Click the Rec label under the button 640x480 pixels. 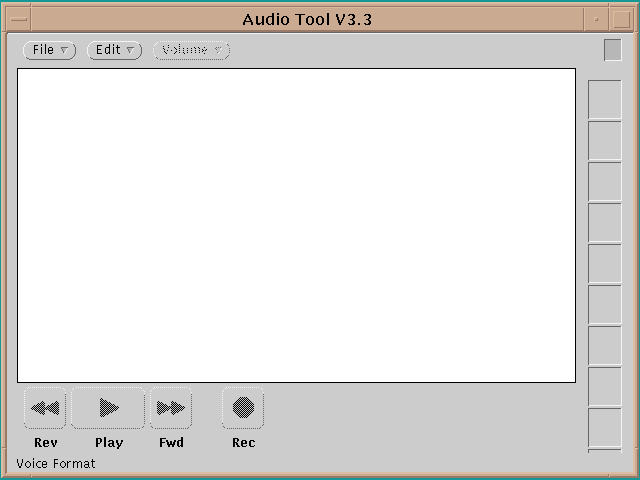(x=243, y=443)
